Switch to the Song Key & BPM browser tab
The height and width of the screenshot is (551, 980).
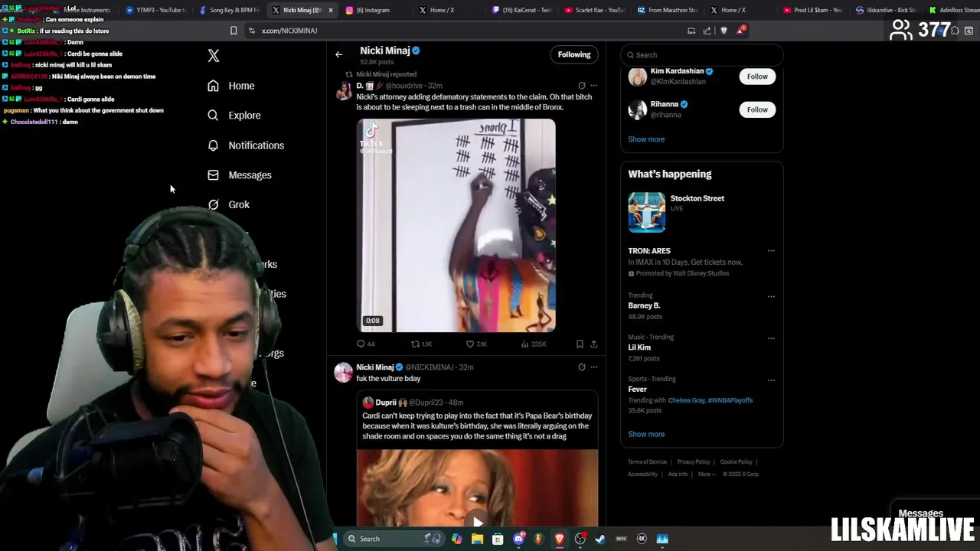[x=230, y=10]
